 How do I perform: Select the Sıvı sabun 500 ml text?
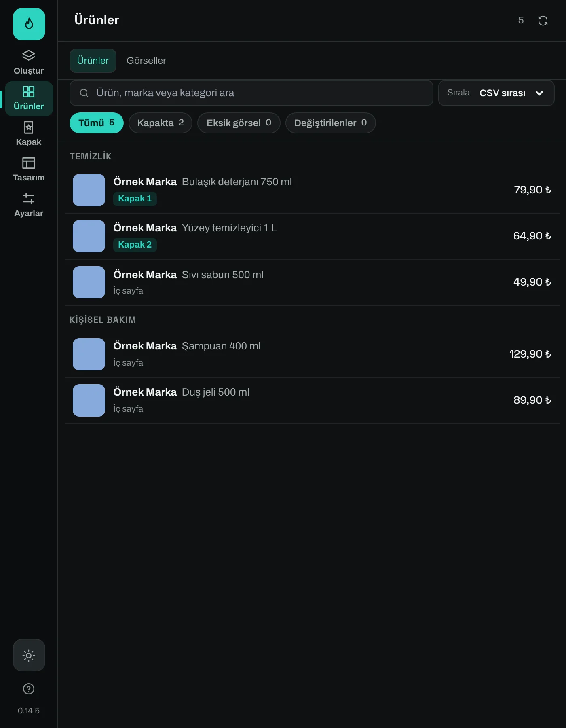tap(223, 275)
